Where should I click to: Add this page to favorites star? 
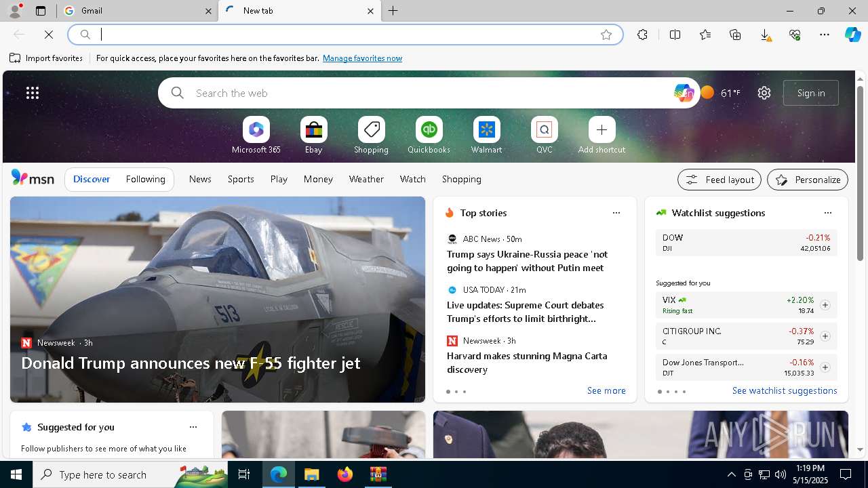[606, 35]
